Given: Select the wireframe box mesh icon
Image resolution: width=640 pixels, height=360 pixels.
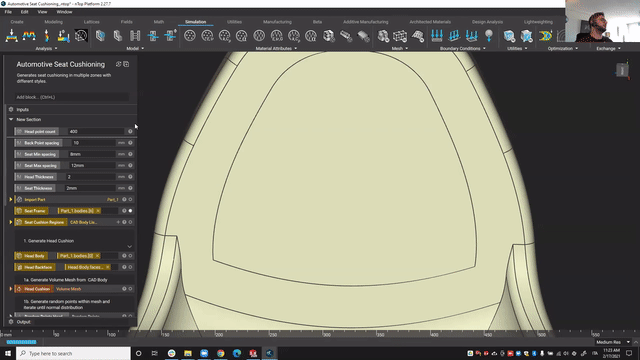Looking at the screenshot, I should (x=400, y=36).
